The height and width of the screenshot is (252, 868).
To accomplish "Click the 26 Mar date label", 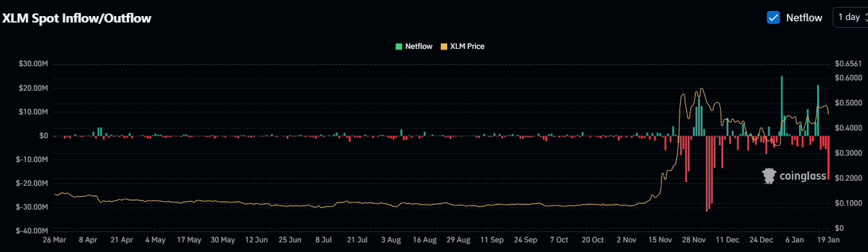I will (55, 240).
